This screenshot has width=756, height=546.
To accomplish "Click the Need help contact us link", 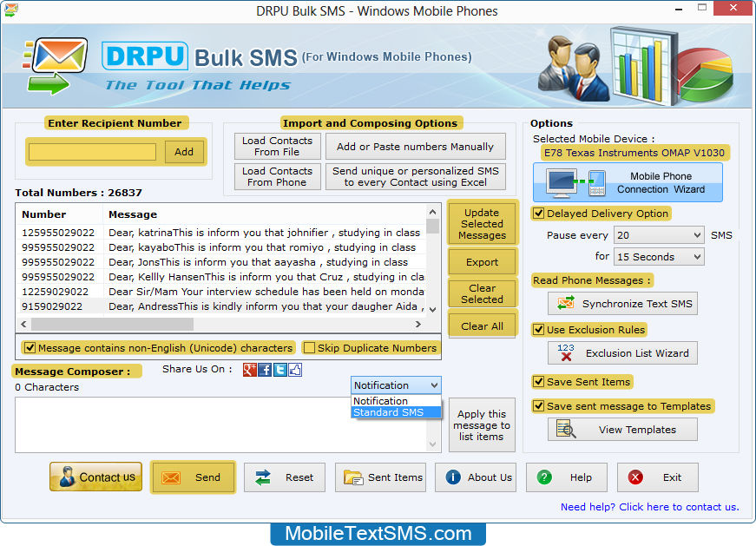I will [x=649, y=507].
